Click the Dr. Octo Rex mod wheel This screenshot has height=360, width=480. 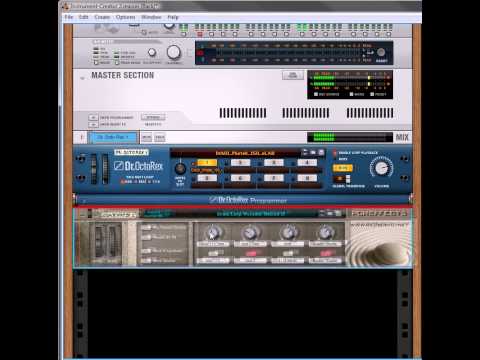pos(105,169)
